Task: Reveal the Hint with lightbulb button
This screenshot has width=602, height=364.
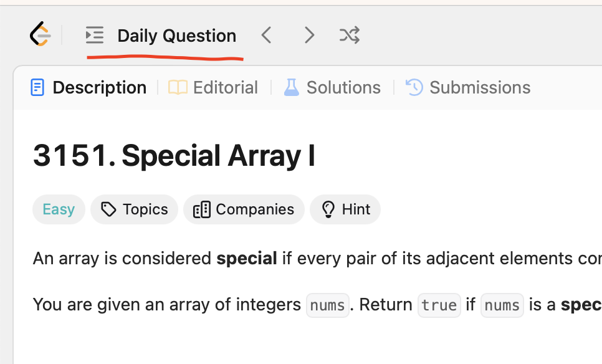Action: (345, 209)
